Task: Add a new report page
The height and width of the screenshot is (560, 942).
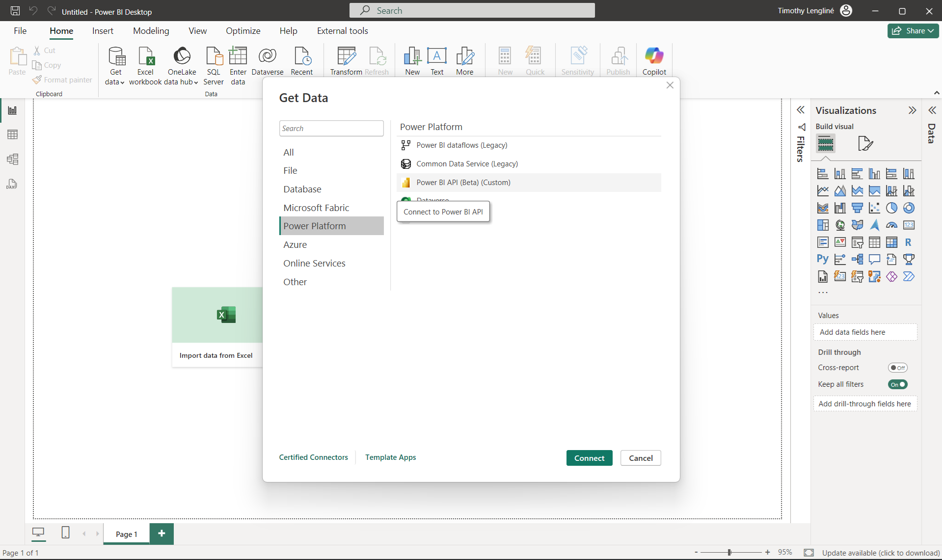Action: [161, 533]
